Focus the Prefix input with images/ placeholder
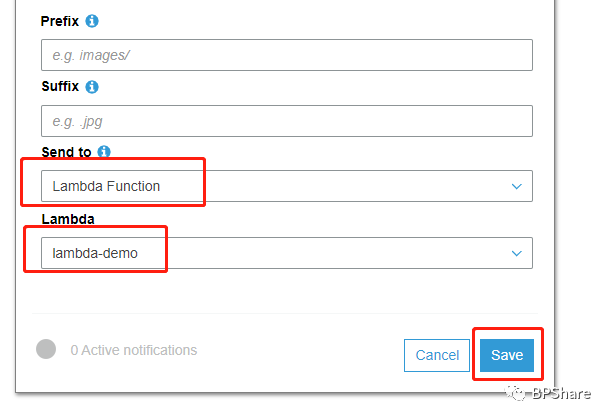The image size is (610, 418). tap(286, 55)
